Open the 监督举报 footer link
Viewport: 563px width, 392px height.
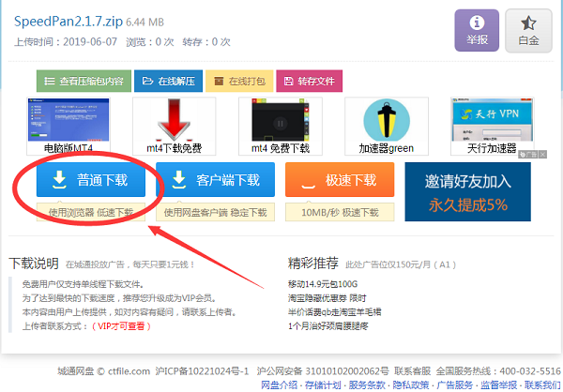click(x=499, y=384)
